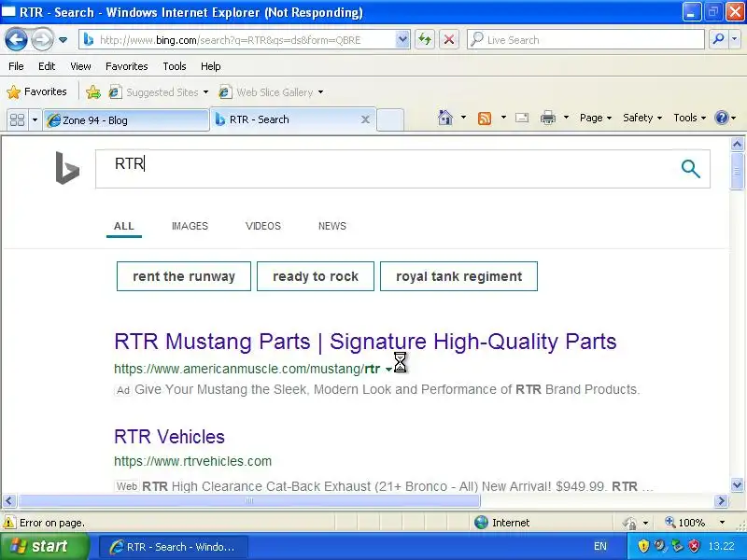Screen dimensions: 747x560
Task: Open the RTR Vehicles result link
Action: click(169, 437)
